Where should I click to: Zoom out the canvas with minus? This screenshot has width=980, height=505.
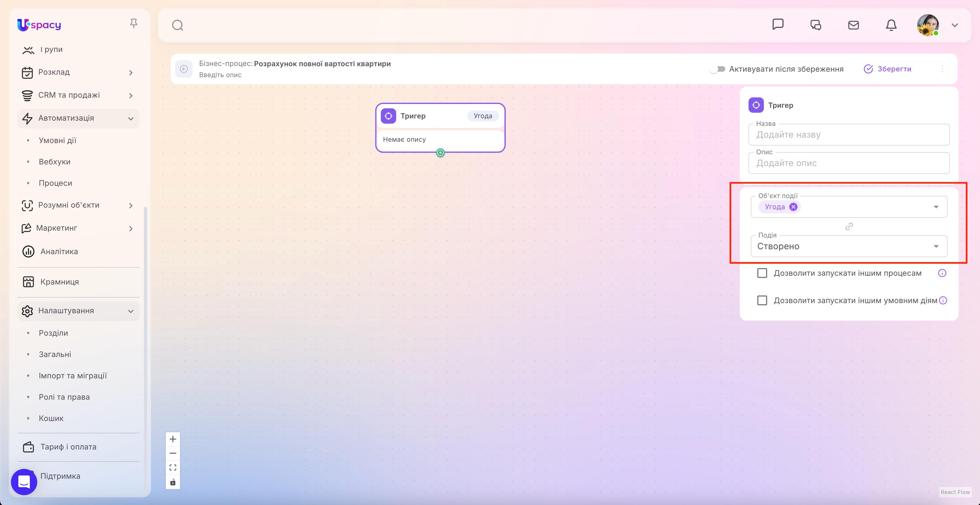[173, 453]
